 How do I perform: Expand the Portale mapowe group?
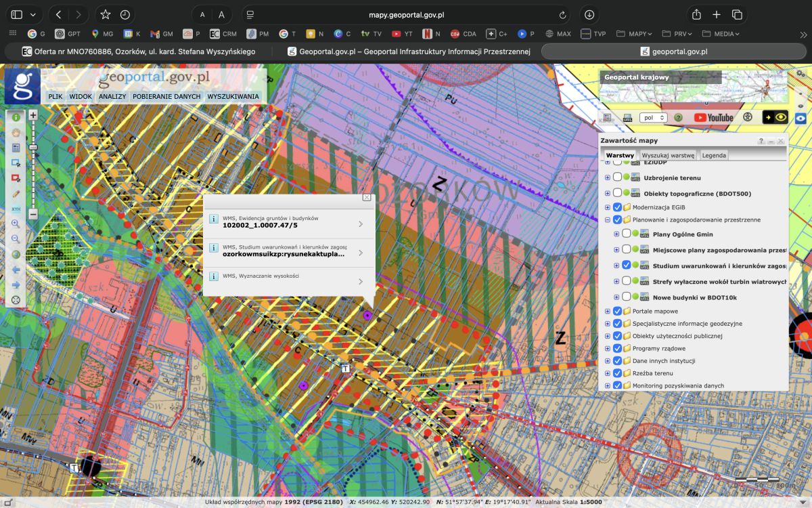click(x=607, y=312)
